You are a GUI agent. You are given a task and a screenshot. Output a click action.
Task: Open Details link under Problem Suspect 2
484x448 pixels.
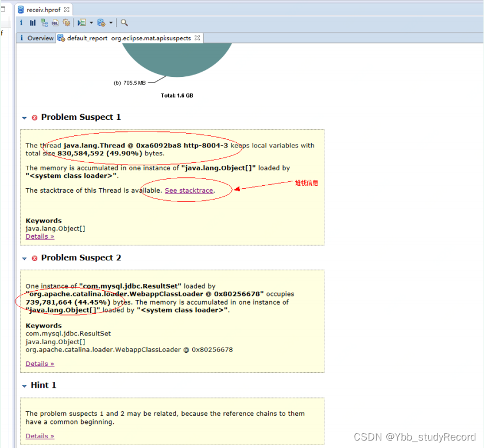point(40,364)
